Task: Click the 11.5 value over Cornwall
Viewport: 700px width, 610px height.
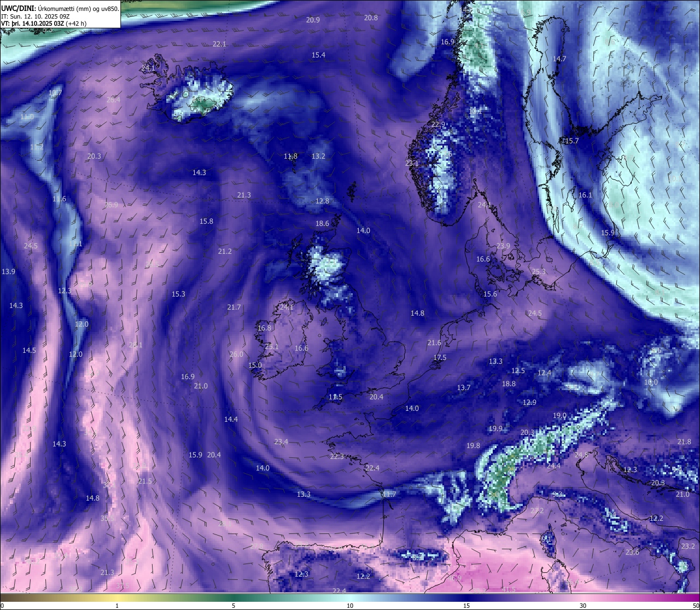Action: pos(335,397)
